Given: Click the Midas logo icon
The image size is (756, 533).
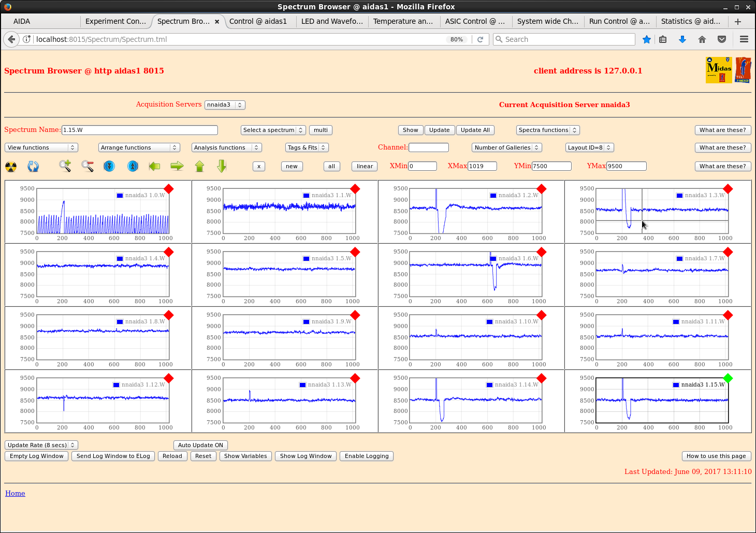Looking at the screenshot, I should [x=719, y=70].
